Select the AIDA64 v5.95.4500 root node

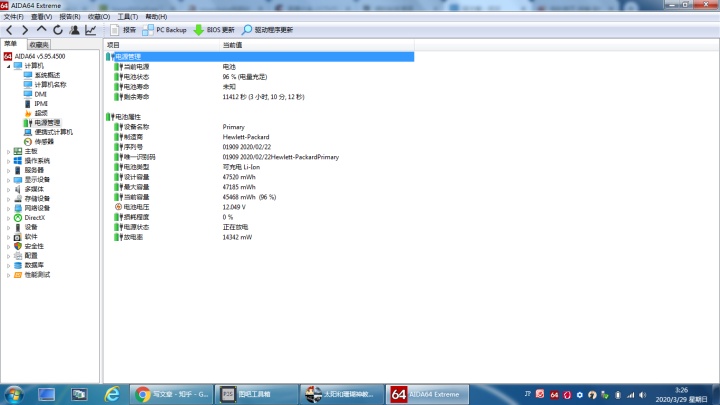pos(40,56)
